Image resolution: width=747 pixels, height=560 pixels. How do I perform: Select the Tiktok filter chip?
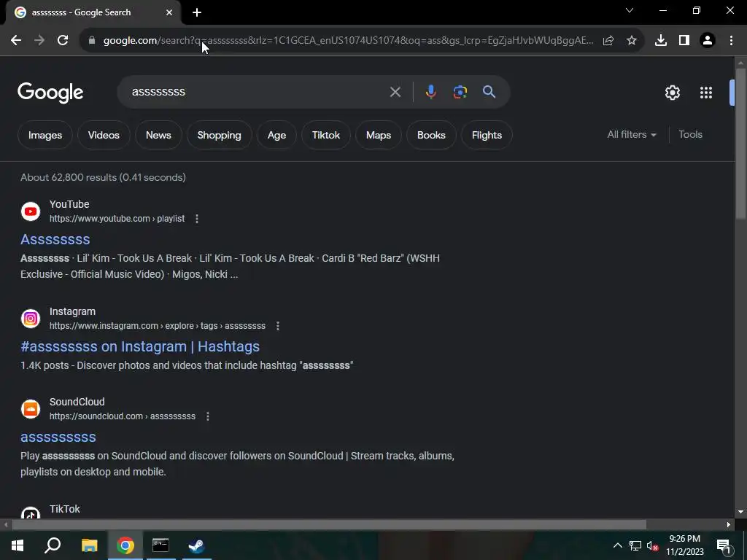[326, 135]
